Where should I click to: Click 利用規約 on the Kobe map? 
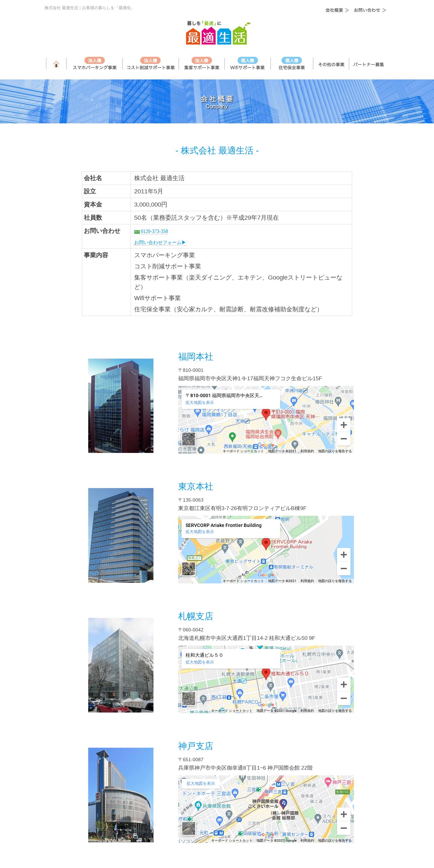tap(307, 841)
